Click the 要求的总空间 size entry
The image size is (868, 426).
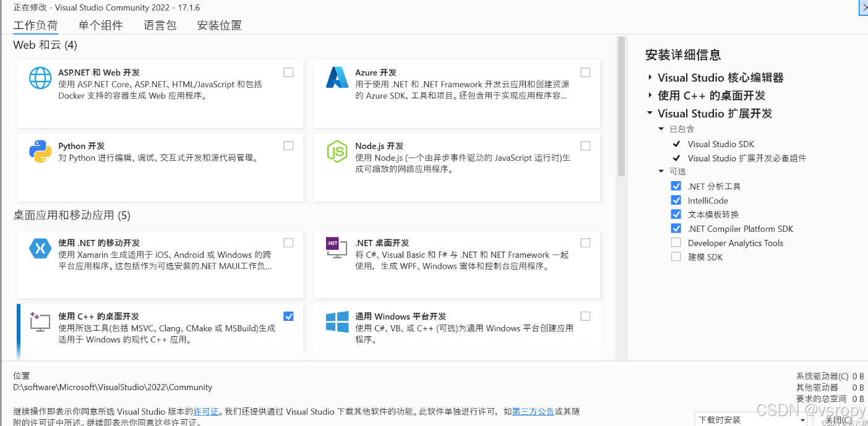[x=830, y=399]
